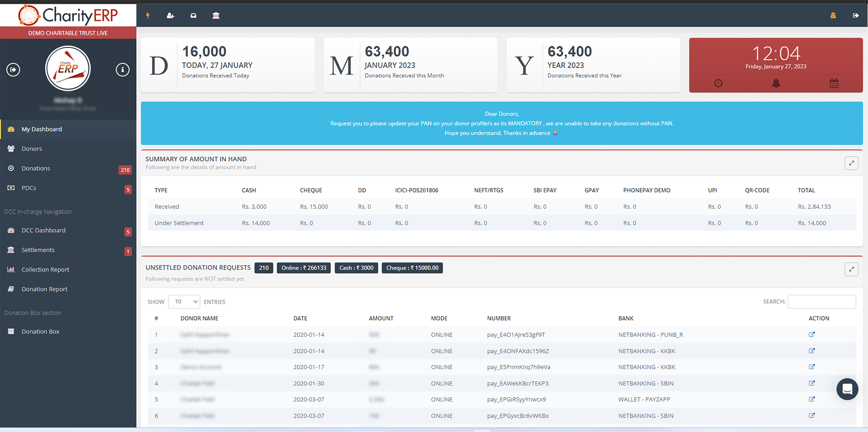
Task: Open Donations in sidebar
Action: pos(68,168)
